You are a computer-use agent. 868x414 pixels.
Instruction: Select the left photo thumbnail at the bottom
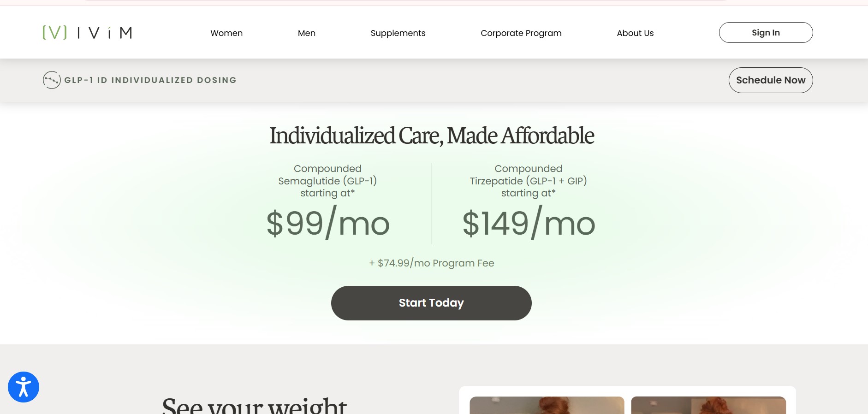tap(547, 405)
